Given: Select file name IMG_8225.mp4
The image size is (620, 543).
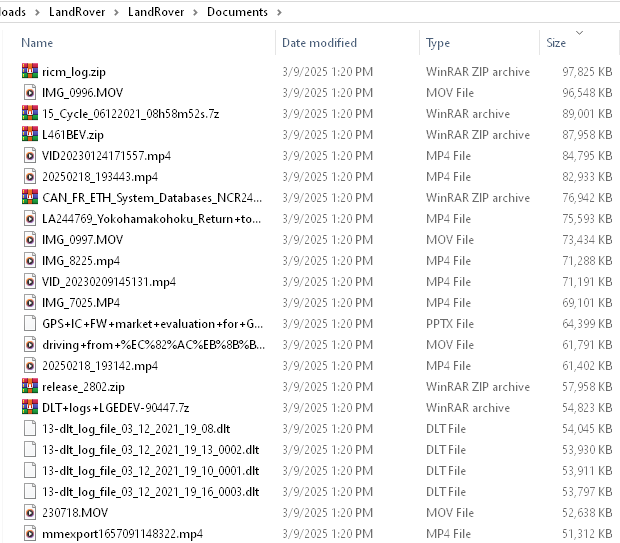Looking at the screenshot, I should tap(81, 261).
